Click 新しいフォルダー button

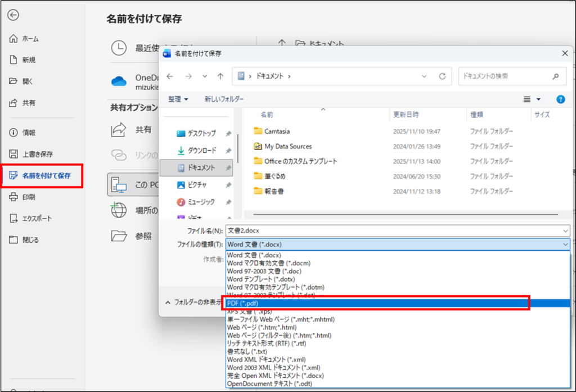pyautogui.click(x=224, y=99)
